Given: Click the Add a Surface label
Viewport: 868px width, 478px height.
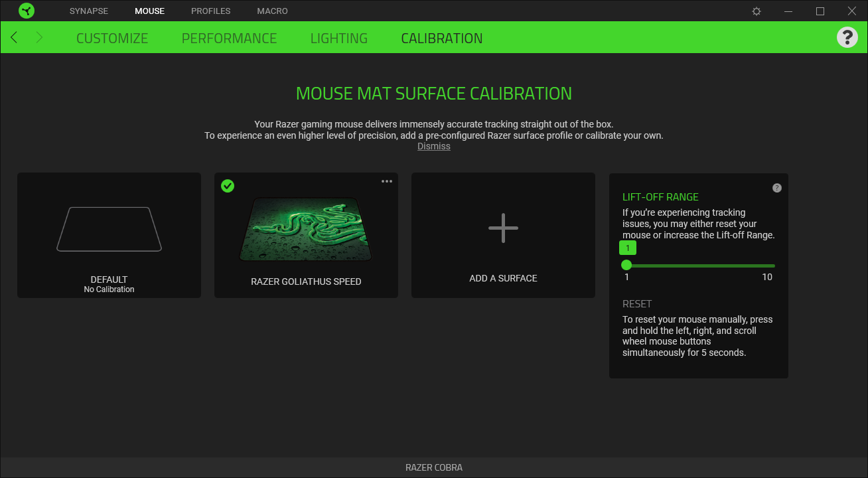Looking at the screenshot, I should (503, 278).
